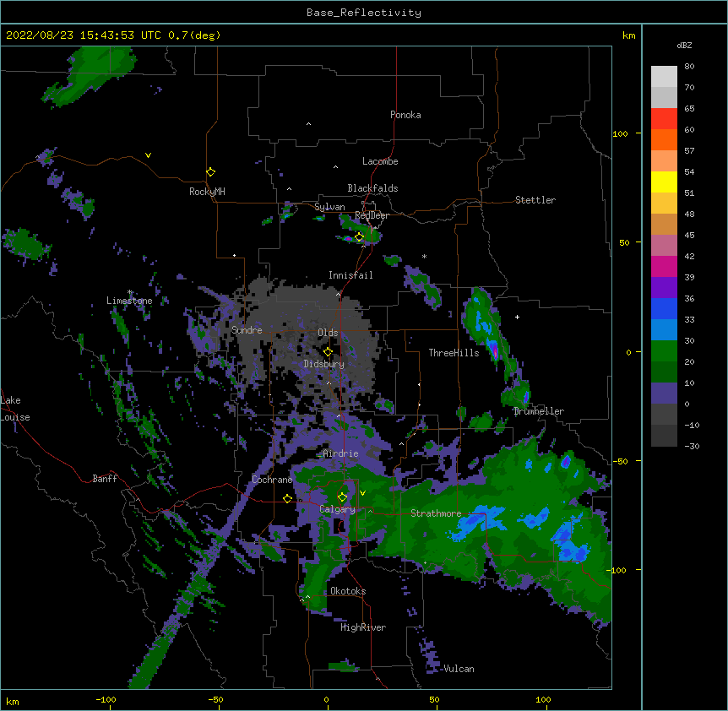Click the yellow radar site diamond near Olds
Image resolution: width=728 pixels, height=711 pixels.
328,352
